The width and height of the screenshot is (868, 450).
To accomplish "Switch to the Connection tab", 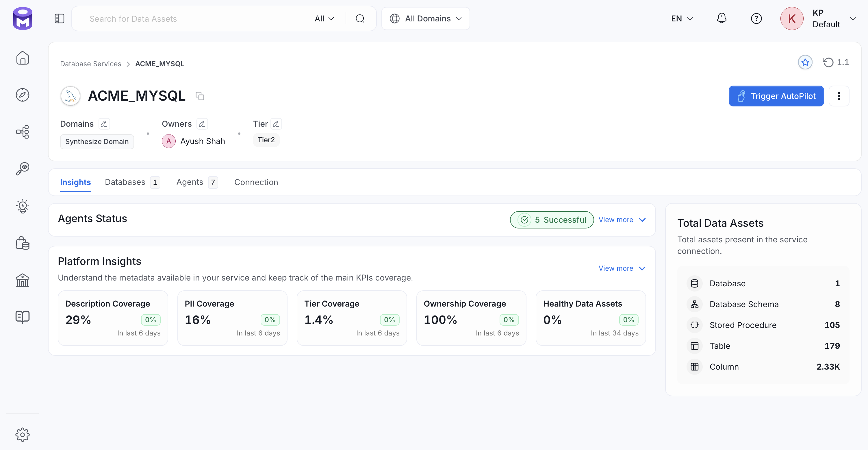I will (256, 182).
